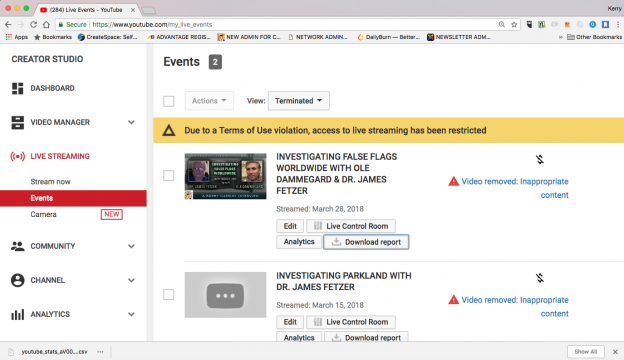The image size is (624, 360).
Task: Select Camera in Live Streaming menu
Action: click(x=43, y=214)
